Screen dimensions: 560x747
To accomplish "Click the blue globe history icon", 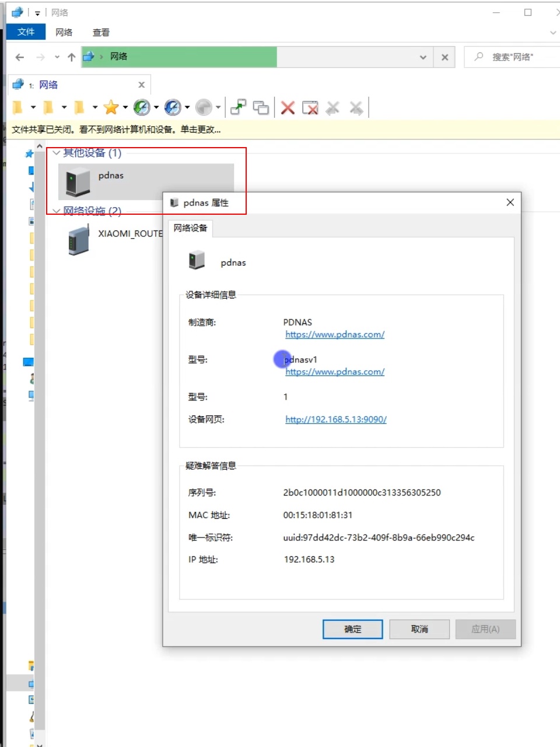I will (173, 107).
